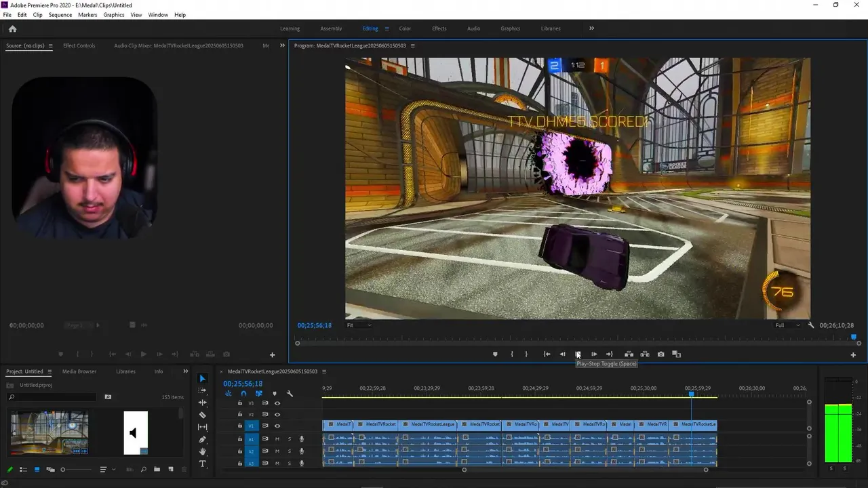Toggle V1 track output eye
Image resolution: width=868 pixels, height=488 pixels.
[277, 426]
